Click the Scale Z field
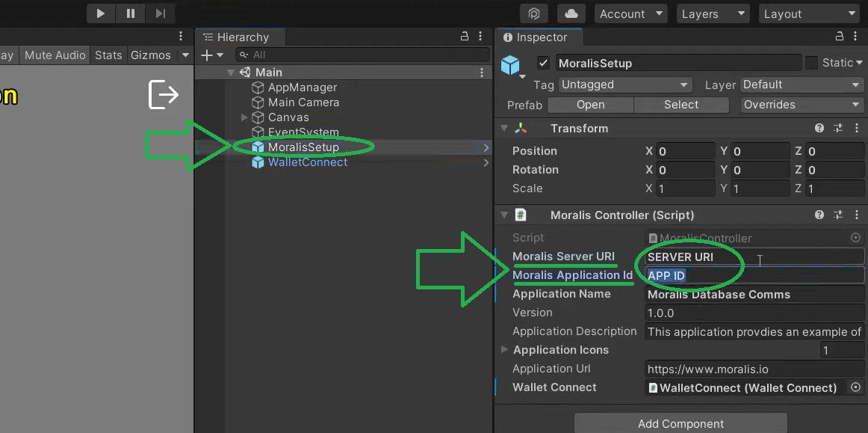This screenshot has width=868, height=433. pos(836,189)
